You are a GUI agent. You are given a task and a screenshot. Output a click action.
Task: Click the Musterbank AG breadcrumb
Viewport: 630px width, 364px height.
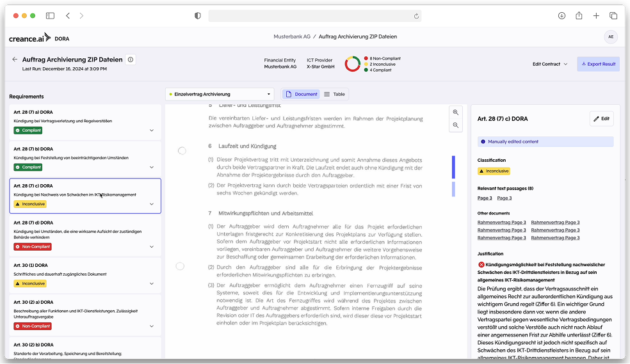tap(292, 36)
